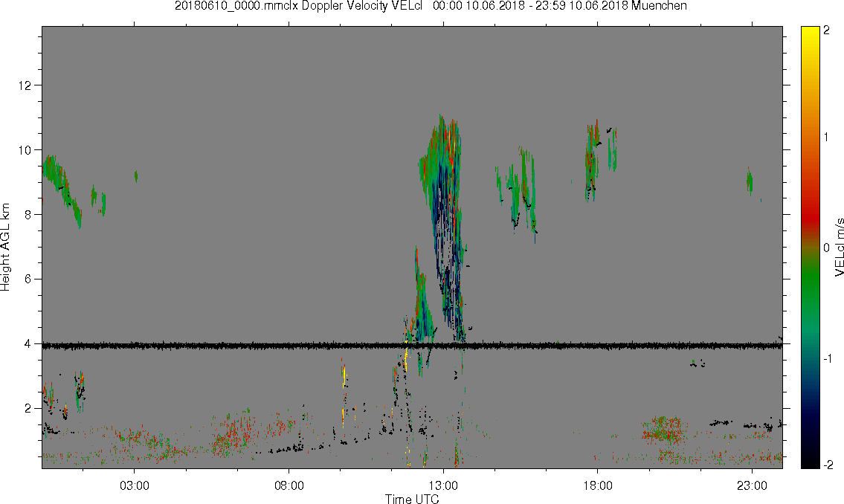Click the colorbar label '1'

pos(827,138)
